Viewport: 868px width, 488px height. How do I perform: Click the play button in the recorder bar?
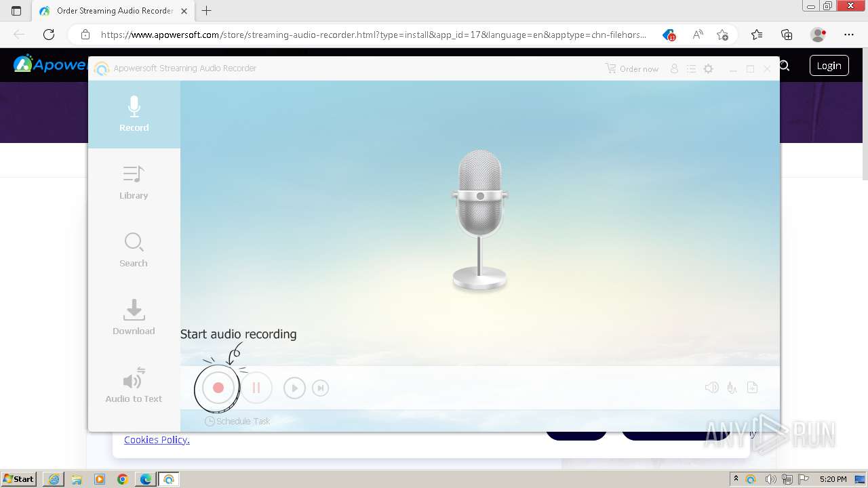click(x=294, y=388)
